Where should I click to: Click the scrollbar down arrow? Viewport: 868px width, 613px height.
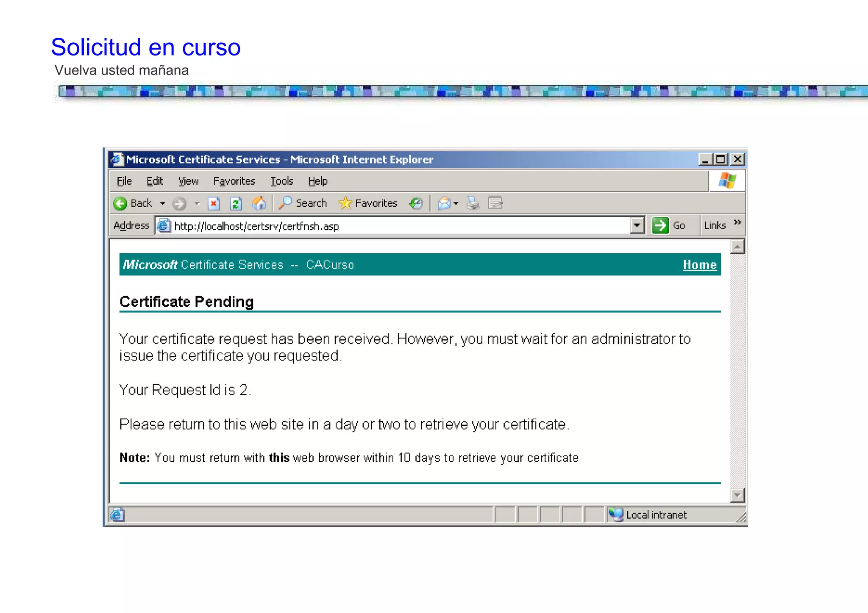[737, 495]
